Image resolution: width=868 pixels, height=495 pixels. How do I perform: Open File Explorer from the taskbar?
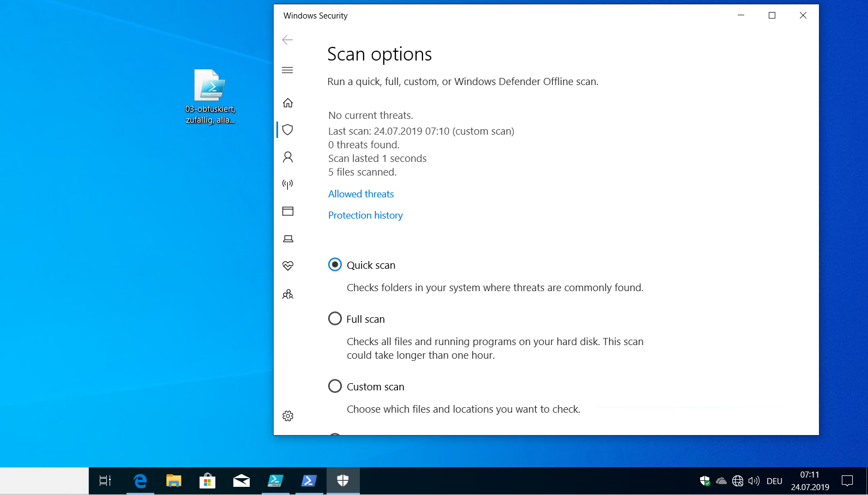click(174, 481)
